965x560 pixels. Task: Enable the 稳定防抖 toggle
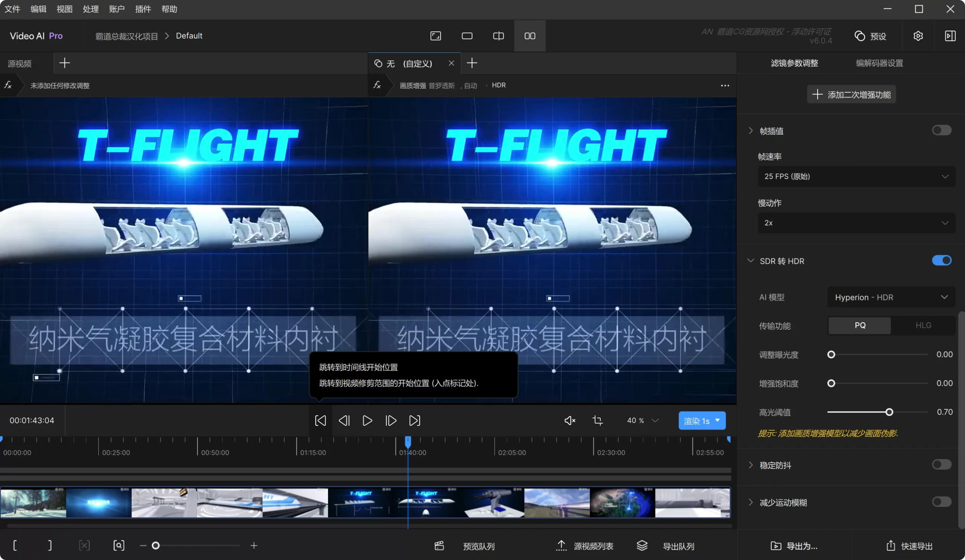coord(942,465)
